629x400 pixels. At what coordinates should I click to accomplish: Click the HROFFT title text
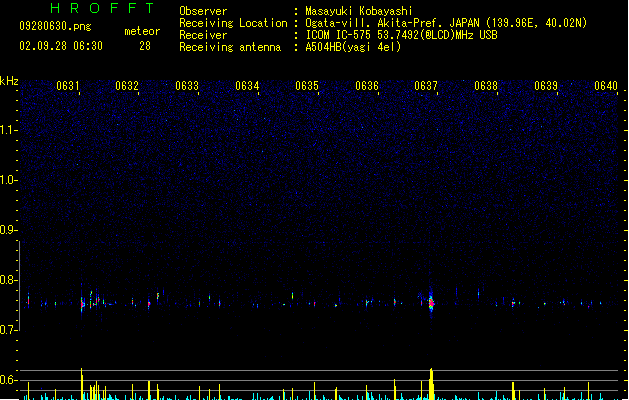pyautogui.click(x=102, y=8)
